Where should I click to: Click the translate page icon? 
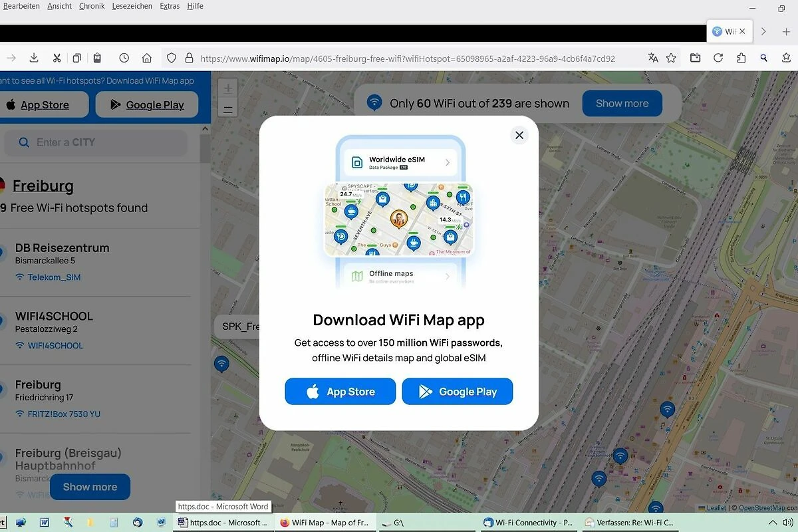(x=653, y=58)
